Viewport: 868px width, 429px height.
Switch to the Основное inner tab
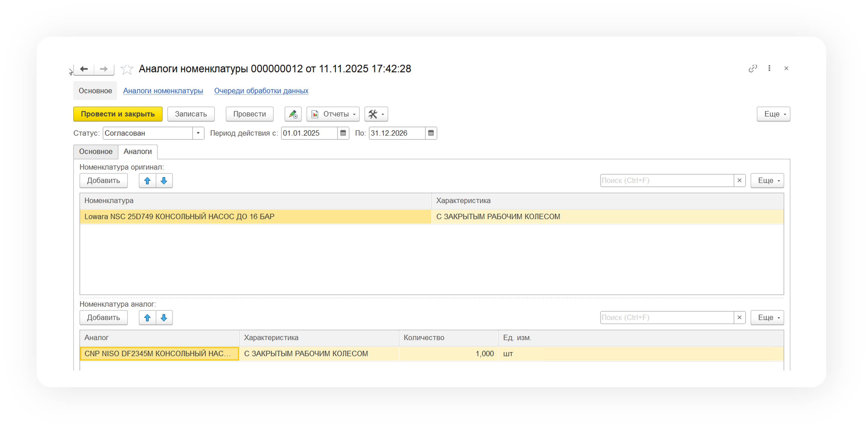point(96,151)
